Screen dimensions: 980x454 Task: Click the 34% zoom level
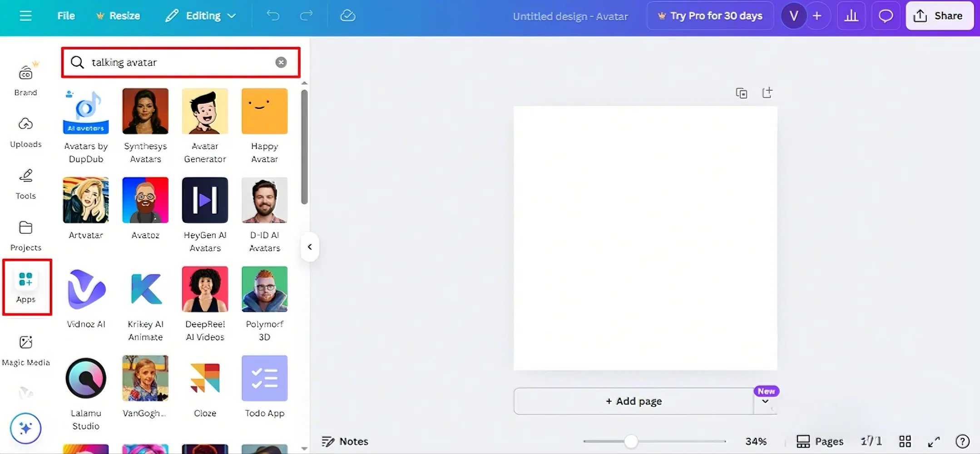tap(756, 441)
